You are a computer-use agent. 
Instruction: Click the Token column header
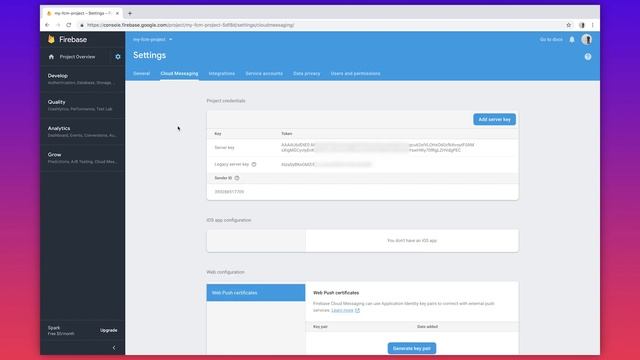pyautogui.click(x=287, y=133)
